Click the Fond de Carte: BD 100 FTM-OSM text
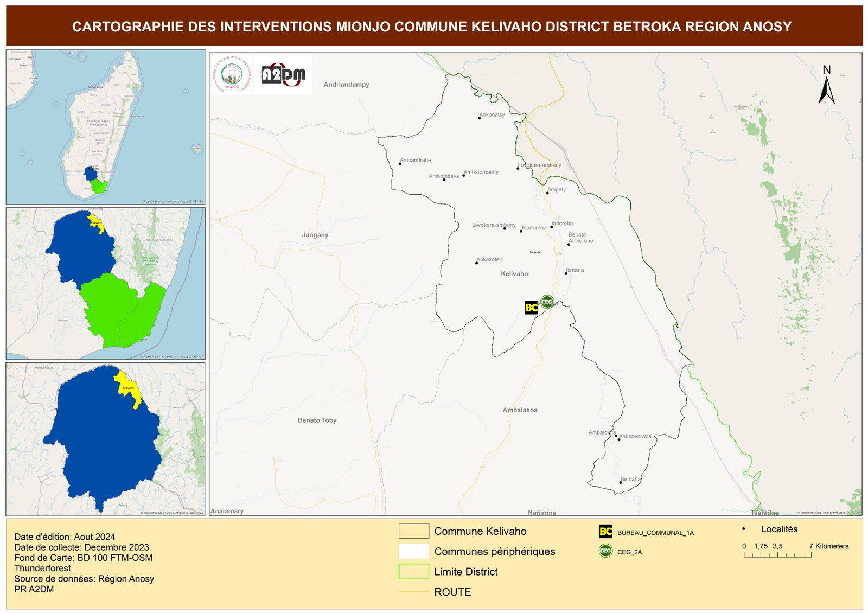 pos(83,558)
